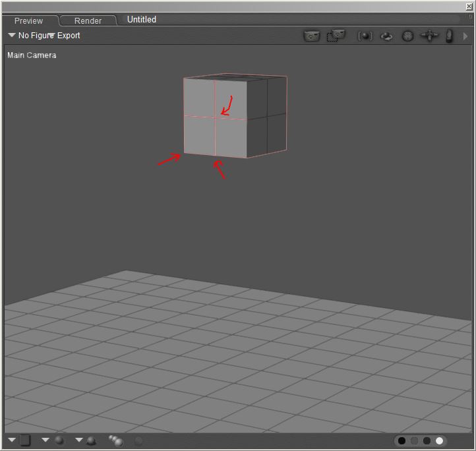Open the shadows dropdown arrow
The height and width of the screenshot is (451, 476).
(x=79, y=440)
